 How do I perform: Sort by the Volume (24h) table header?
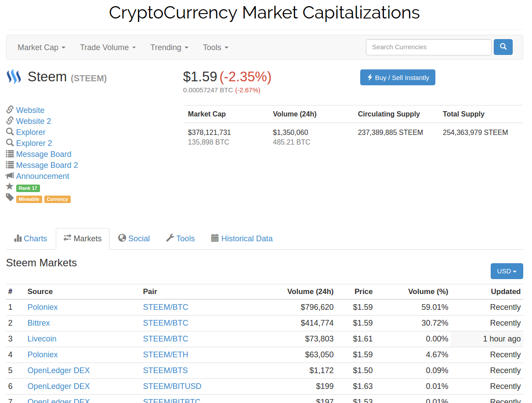tap(310, 291)
